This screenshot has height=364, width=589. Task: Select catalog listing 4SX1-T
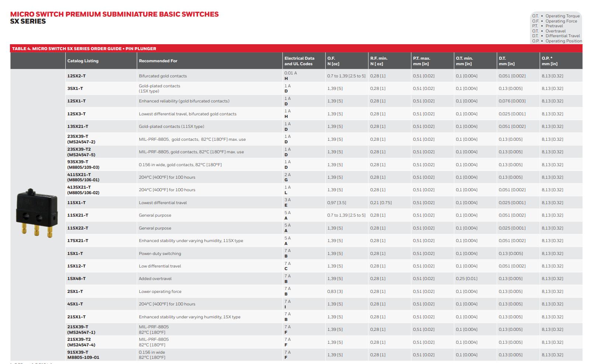[x=75, y=304]
